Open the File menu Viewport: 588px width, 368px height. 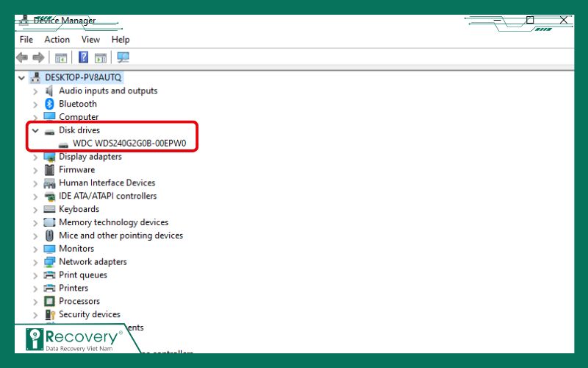pyautogui.click(x=26, y=40)
